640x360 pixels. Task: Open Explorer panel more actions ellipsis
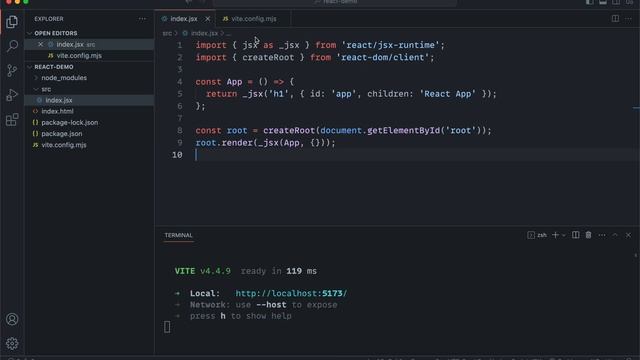[x=142, y=19]
